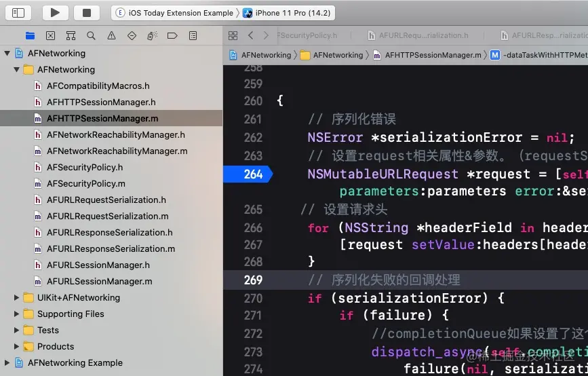Select AFHTTPSessionManager.m file
Image resolution: width=588 pixels, height=376 pixels.
pos(111,118)
